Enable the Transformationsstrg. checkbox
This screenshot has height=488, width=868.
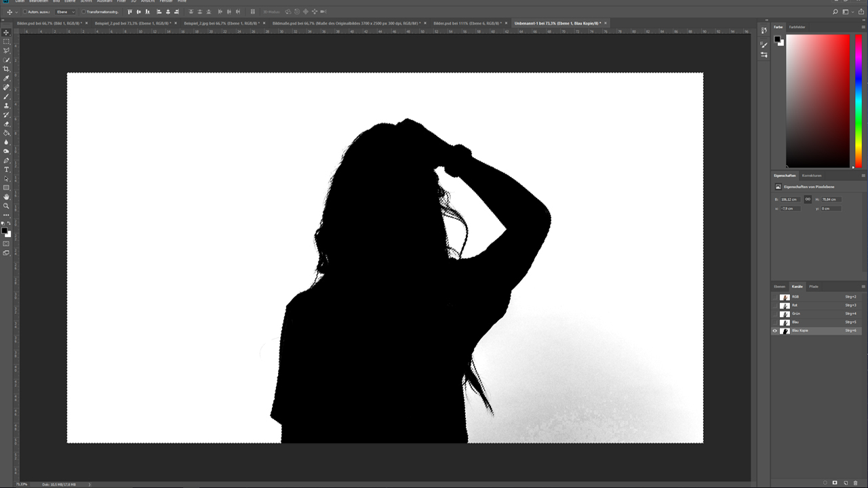point(83,12)
